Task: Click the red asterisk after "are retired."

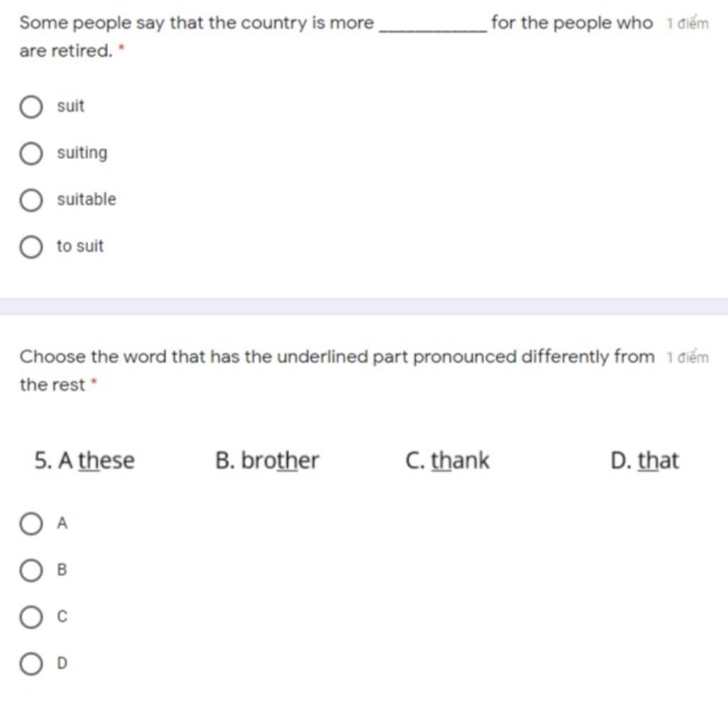Action: [122, 47]
